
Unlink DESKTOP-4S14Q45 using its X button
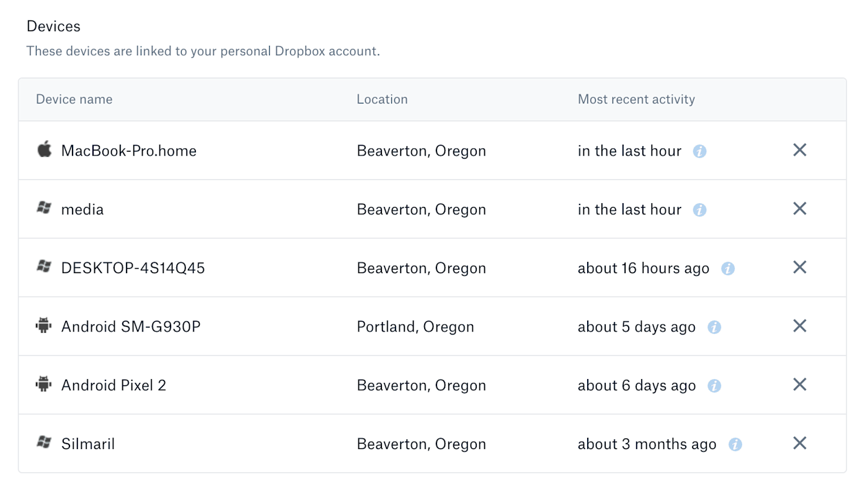click(800, 267)
